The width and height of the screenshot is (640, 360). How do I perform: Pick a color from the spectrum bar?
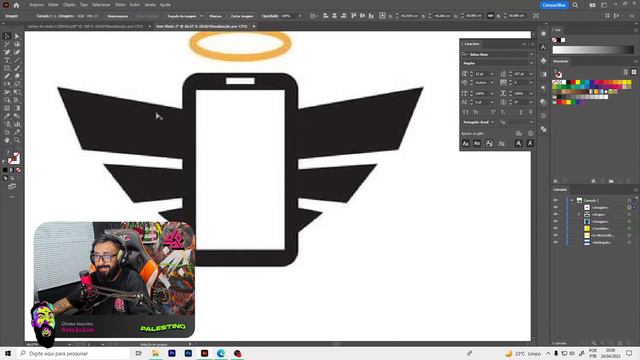[593, 49]
